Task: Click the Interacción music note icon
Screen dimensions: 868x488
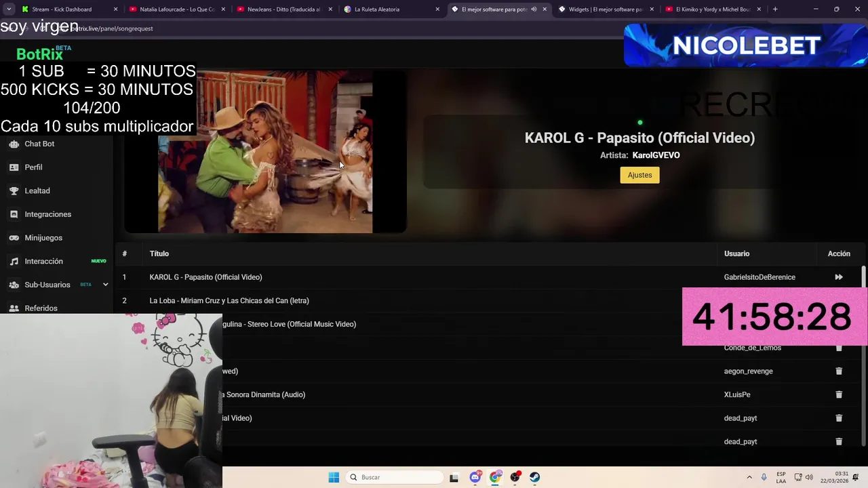Action: pyautogui.click(x=14, y=261)
